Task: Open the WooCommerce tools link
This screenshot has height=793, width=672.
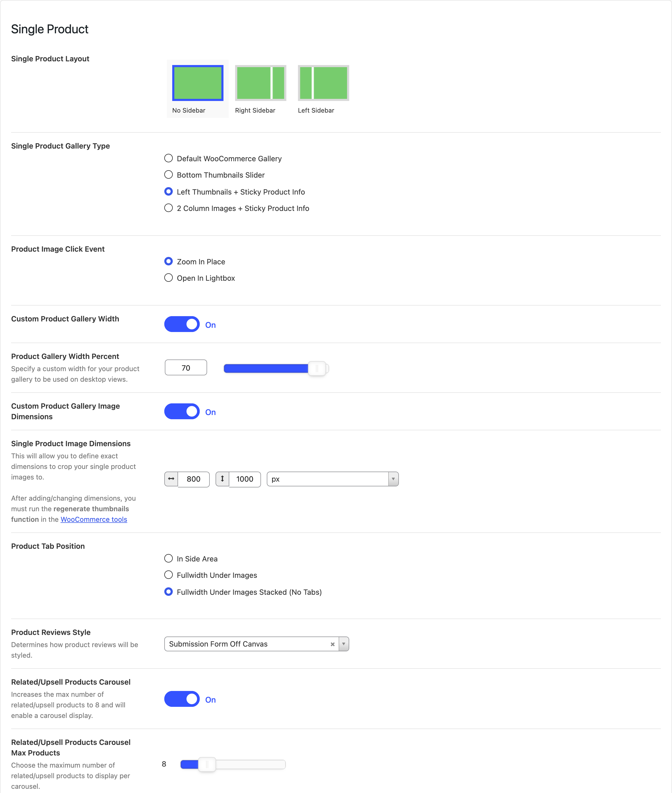Action: coord(94,519)
